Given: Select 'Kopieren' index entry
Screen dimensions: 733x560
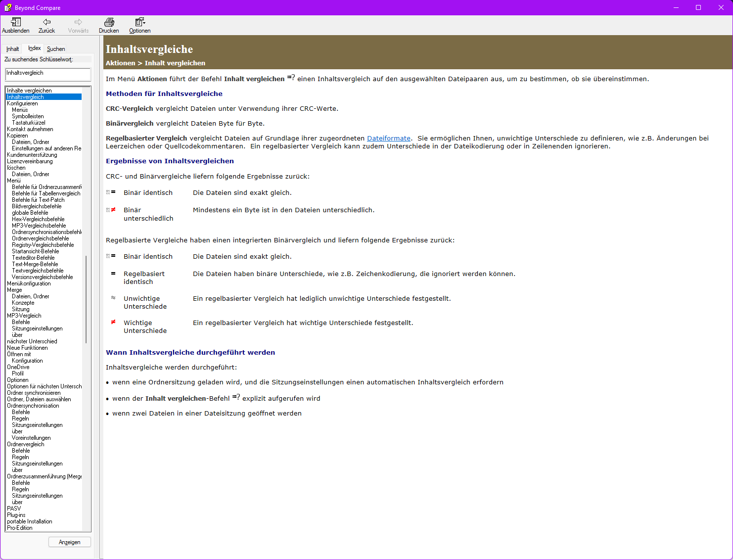Looking at the screenshot, I should [17, 136].
